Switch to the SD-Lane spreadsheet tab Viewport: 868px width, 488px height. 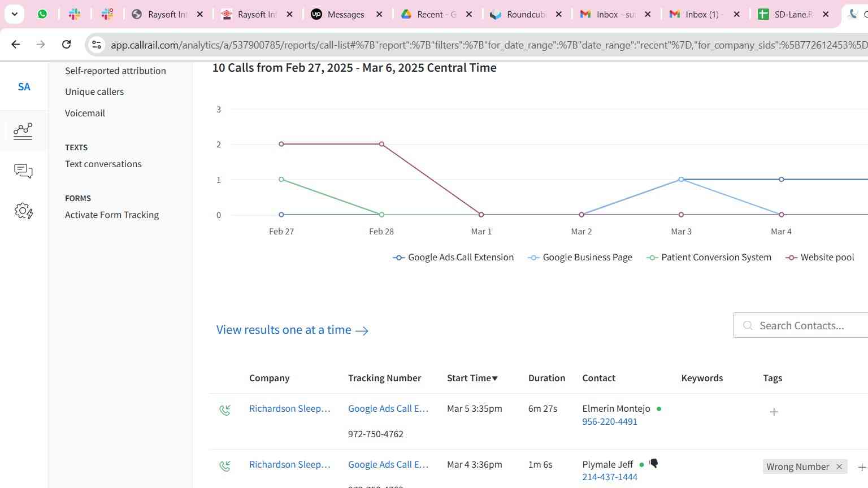(x=793, y=15)
